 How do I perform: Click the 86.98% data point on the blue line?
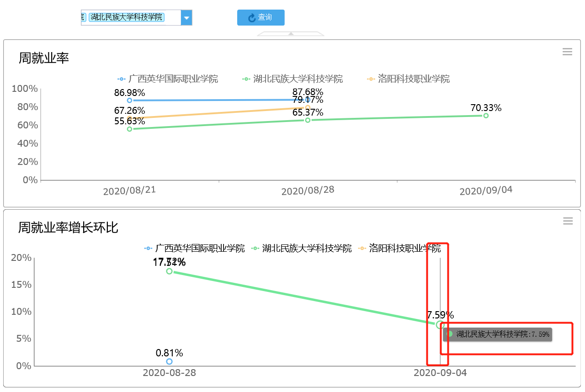pyautogui.click(x=129, y=100)
